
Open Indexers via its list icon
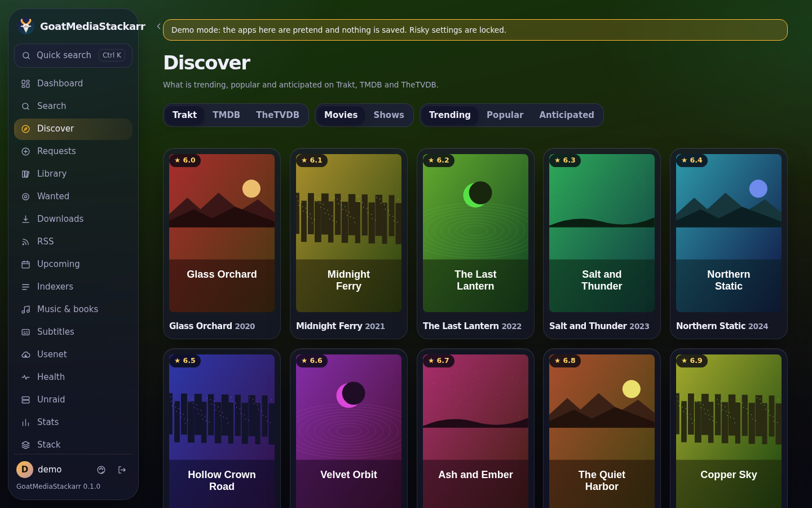25,287
